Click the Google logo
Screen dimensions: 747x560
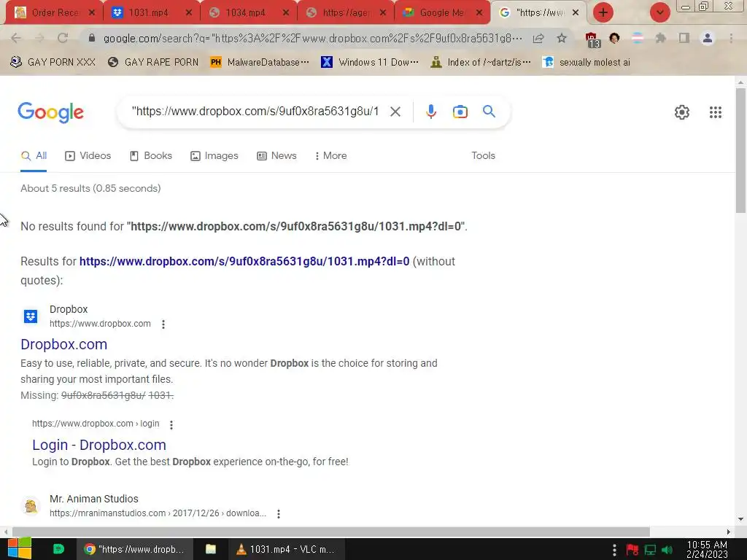[50, 112]
